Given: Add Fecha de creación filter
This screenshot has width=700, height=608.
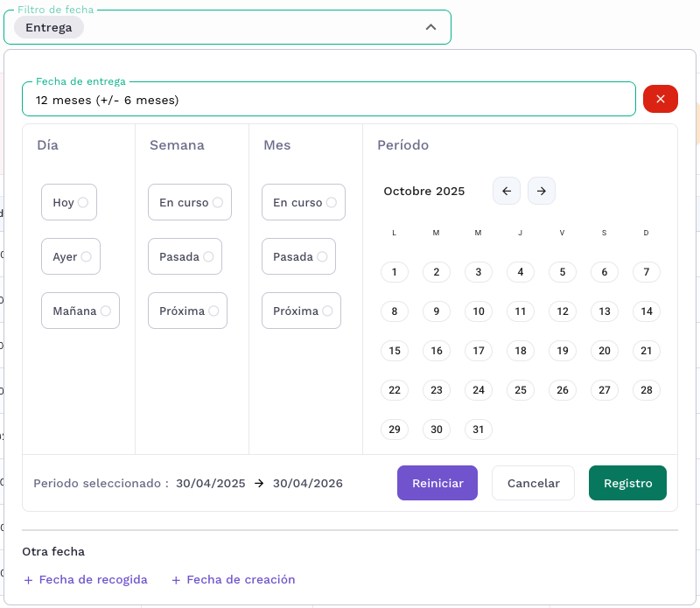Looking at the screenshot, I should coord(233,579).
